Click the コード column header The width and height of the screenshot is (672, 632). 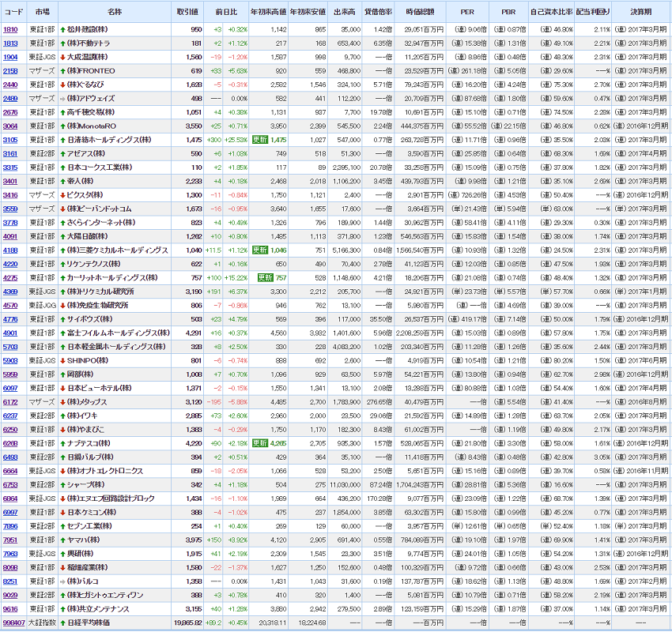coord(13,12)
